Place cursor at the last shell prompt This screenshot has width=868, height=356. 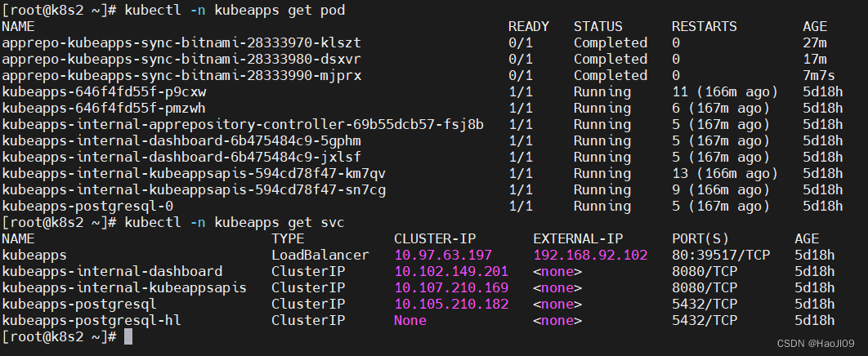click(128, 336)
